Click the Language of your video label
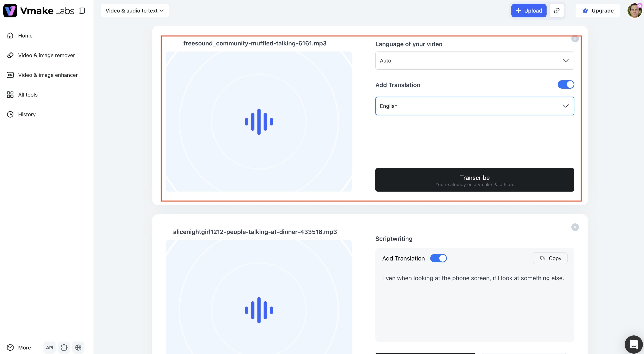Image resolution: width=644 pixels, height=354 pixels. click(409, 44)
